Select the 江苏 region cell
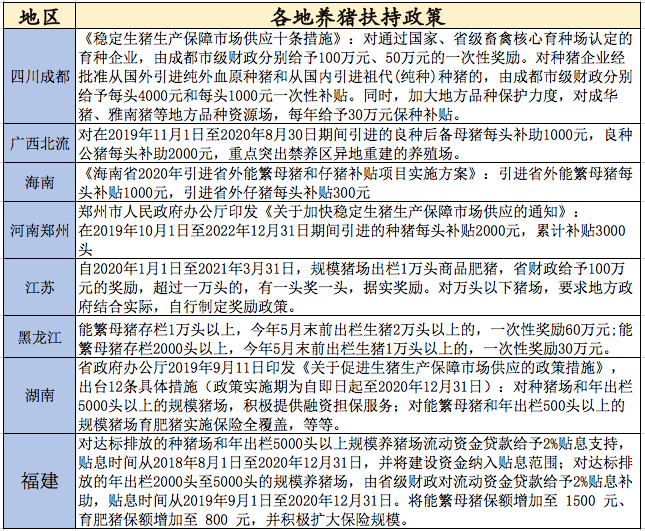Viewport: 645px width, 531px height. [x=40, y=287]
